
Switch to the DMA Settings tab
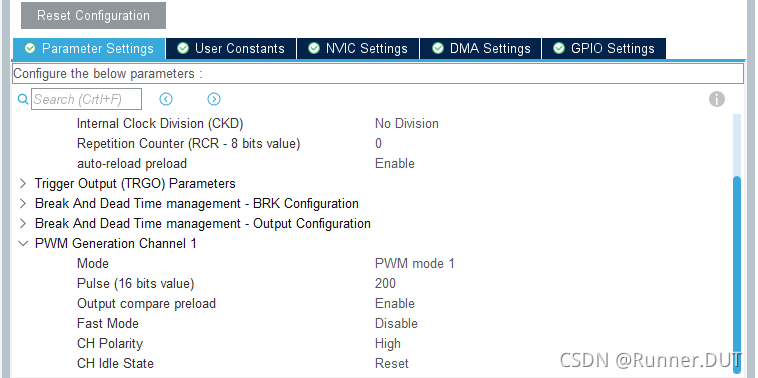click(x=481, y=49)
